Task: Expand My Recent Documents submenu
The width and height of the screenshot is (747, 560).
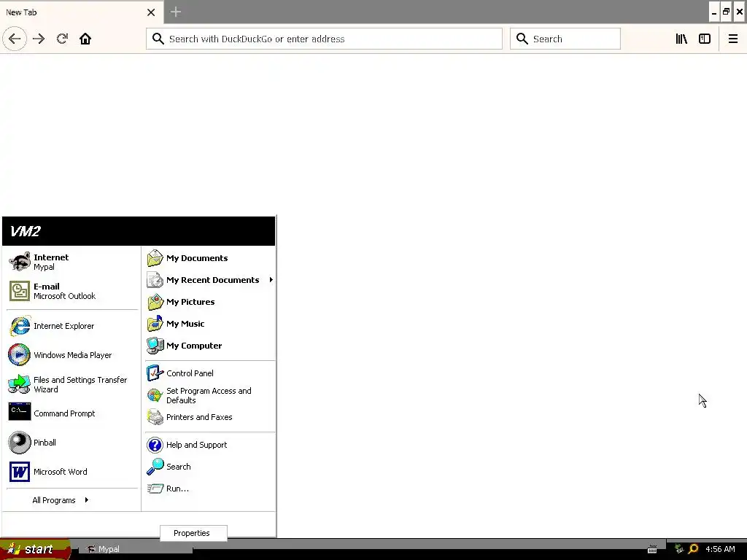Action: coord(209,280)
